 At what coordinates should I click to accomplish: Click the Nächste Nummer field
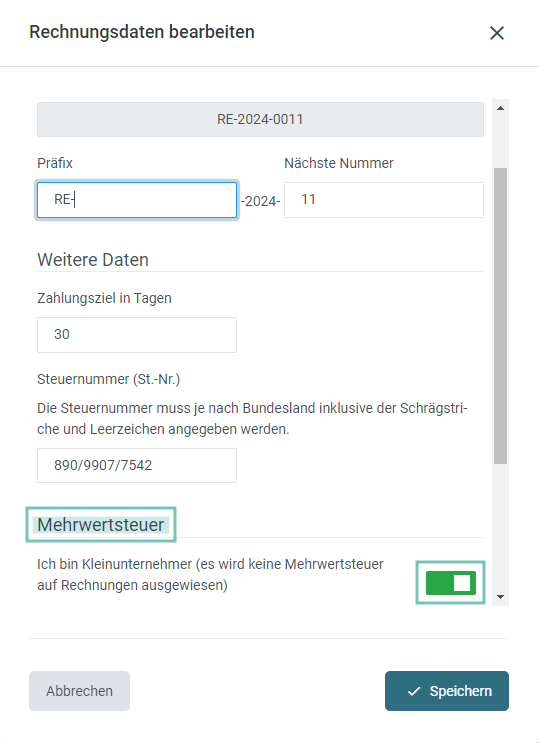click(384, 200)
